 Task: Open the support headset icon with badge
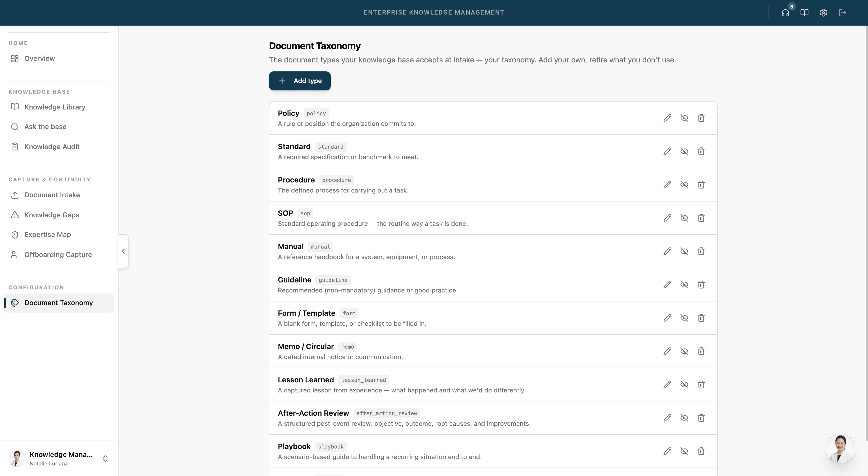pos(785,13)
